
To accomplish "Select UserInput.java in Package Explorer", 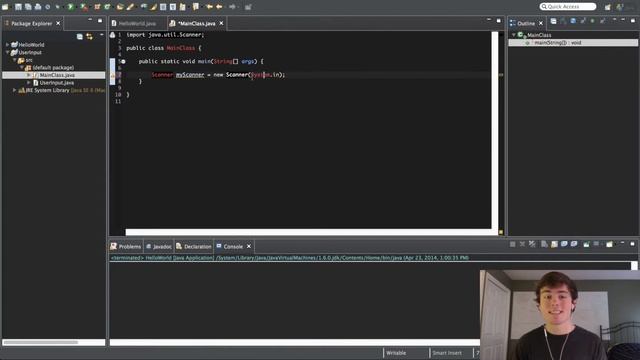I will pos(57,82).
